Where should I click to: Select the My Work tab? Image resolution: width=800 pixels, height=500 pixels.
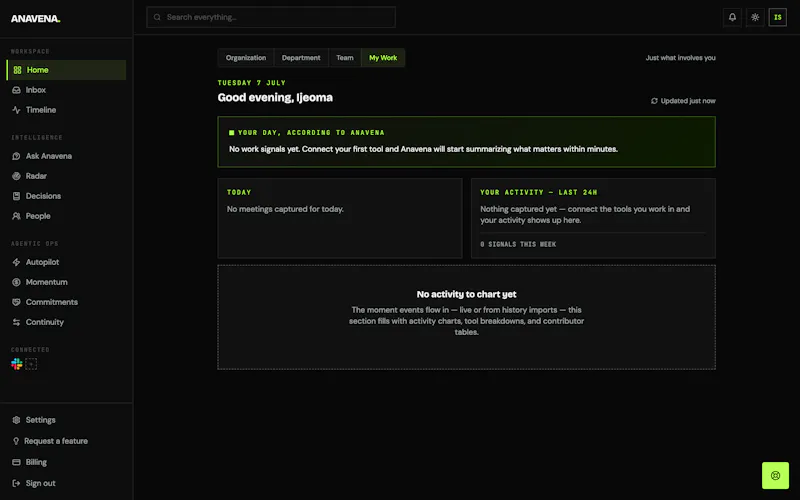[x=383, y=58]
